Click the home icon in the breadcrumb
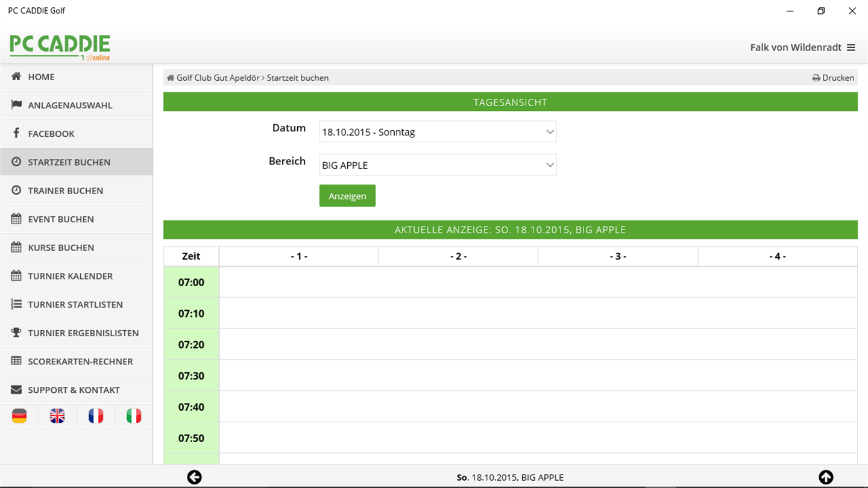The width and height of the screenshot is (868, 488). point(171,78)
